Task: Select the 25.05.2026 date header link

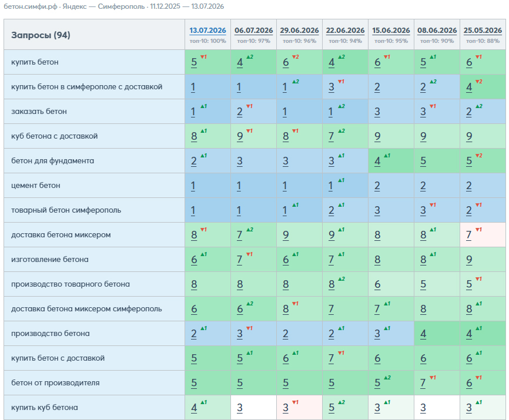Action: pos(483,31)
